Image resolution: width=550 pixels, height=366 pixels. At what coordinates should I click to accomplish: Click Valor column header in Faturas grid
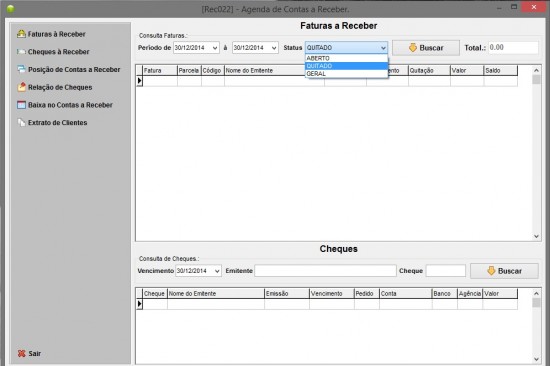click(x=467, y=71)
